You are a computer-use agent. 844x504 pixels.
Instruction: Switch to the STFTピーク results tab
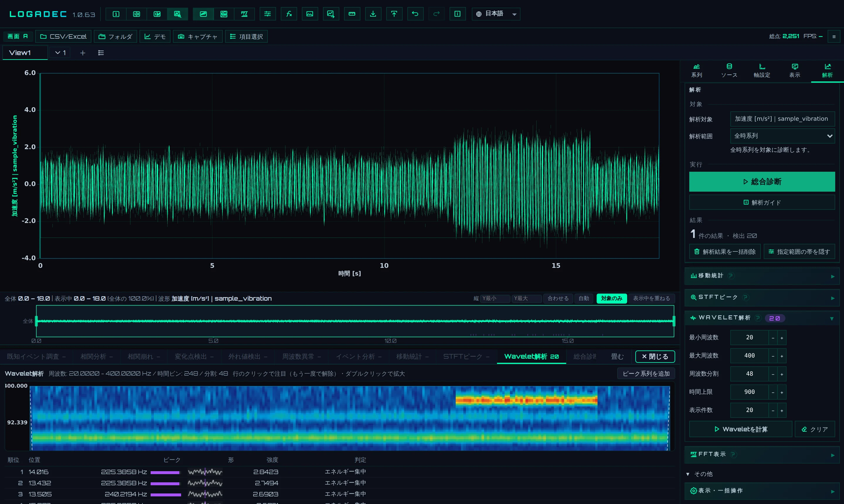click(466, 357)
